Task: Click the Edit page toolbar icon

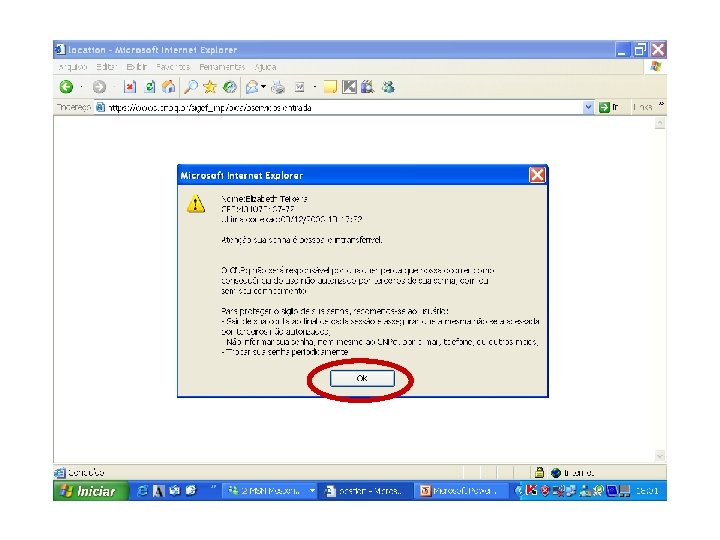Action: click(x=300, y=87)
